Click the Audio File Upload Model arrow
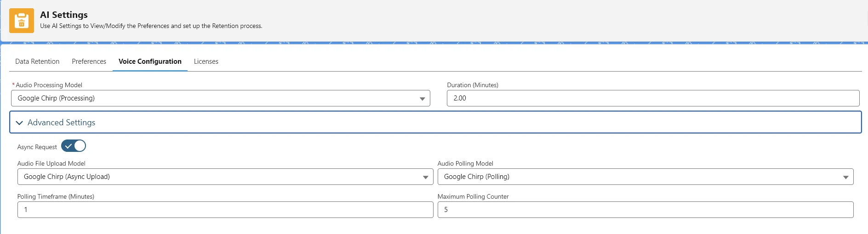This screenshot has height=234, width=868. (x=425, y=177)
